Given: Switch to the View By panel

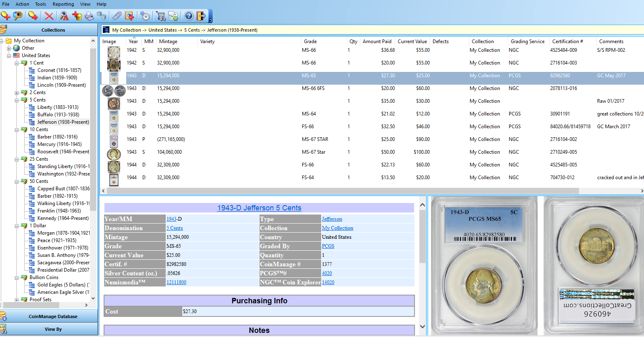Looking at the screenshot, I should point(53,329).
